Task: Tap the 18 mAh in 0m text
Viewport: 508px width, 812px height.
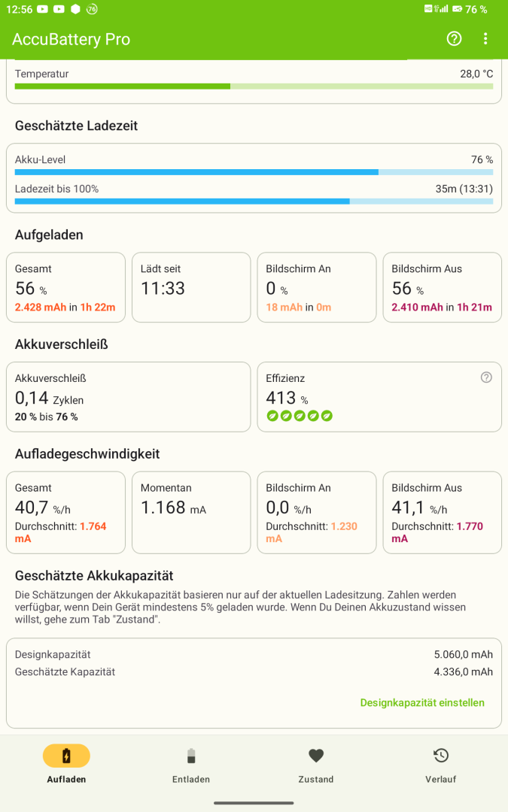Action: point(299,307)
